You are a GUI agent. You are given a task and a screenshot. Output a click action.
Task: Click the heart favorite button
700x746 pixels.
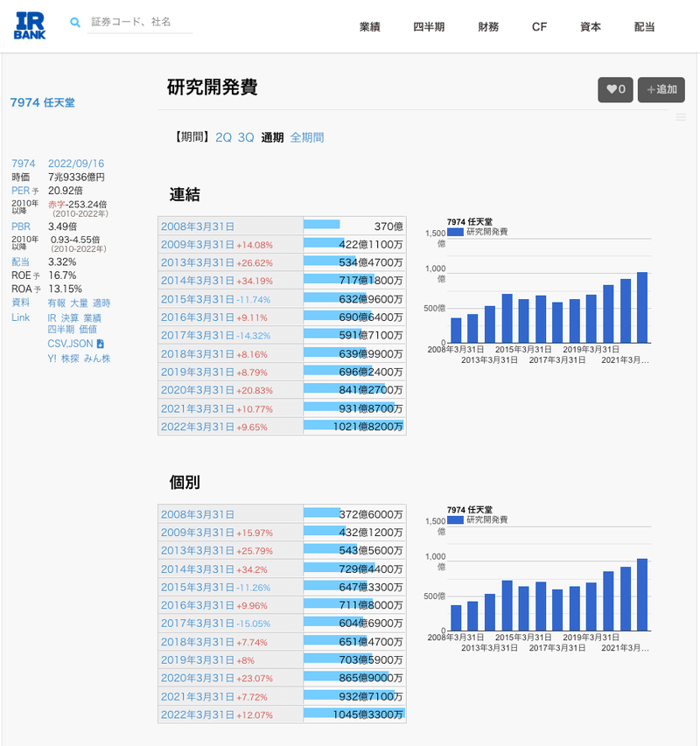point(615,89)
